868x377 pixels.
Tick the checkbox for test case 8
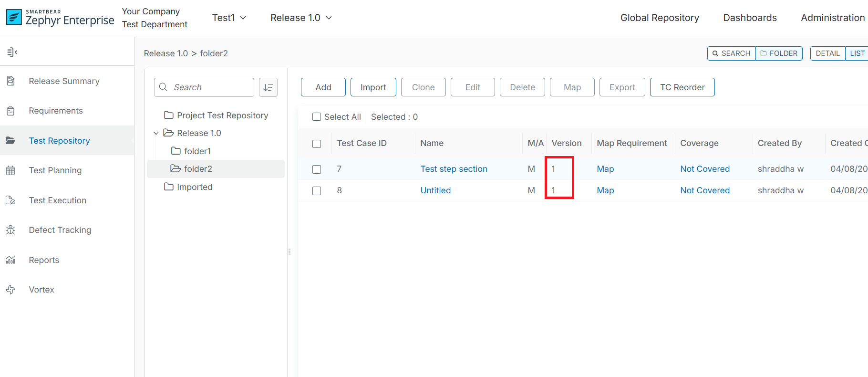click(x=317, y=191)
